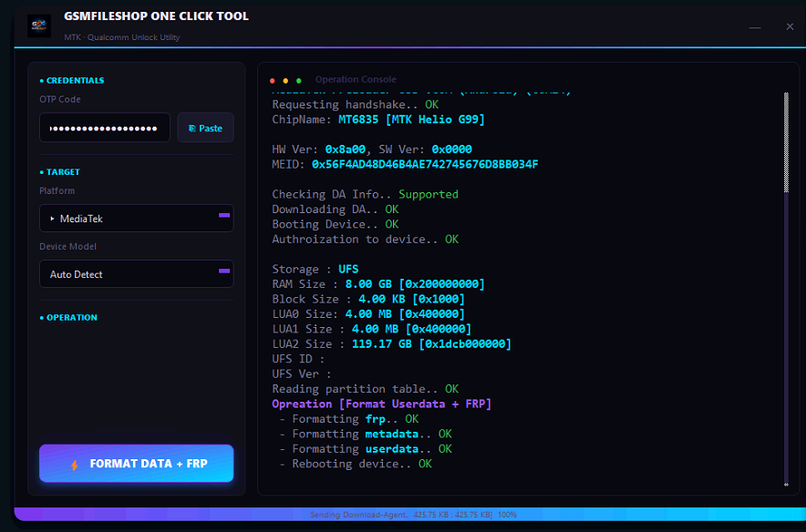
Task: Click the 'Requesting handshake.. OK' line
Action: coord(356,105)
